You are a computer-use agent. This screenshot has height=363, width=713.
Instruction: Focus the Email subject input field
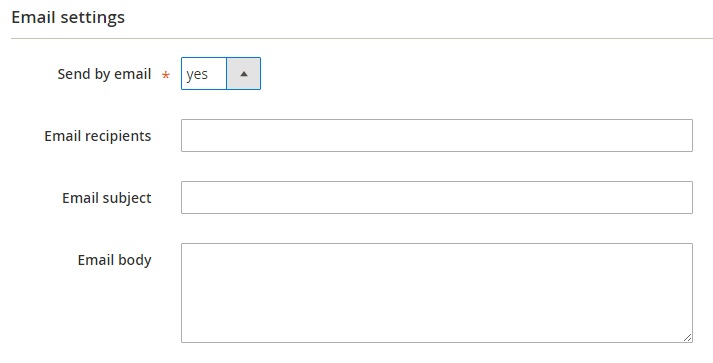click(x=437, y=197)
